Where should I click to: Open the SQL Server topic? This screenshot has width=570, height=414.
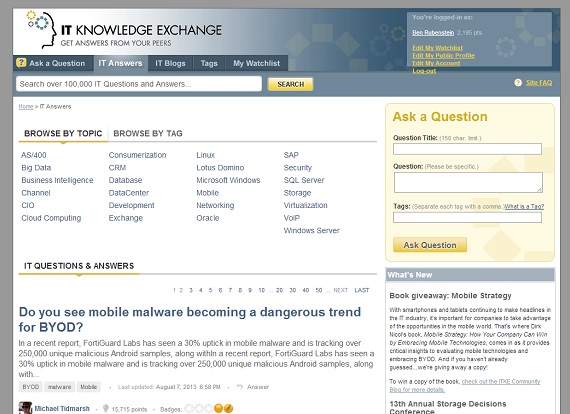[x=304, y=180]
